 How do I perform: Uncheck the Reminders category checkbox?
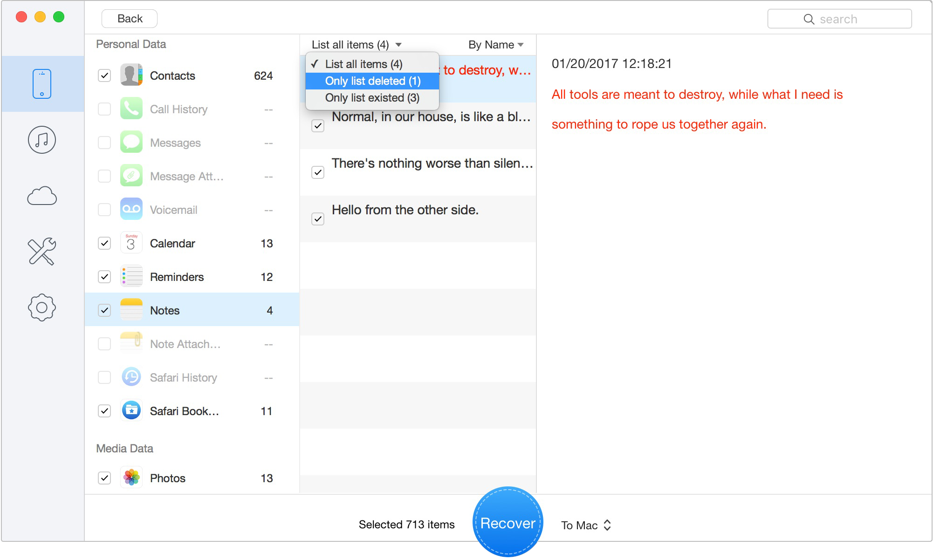point(104,277)
